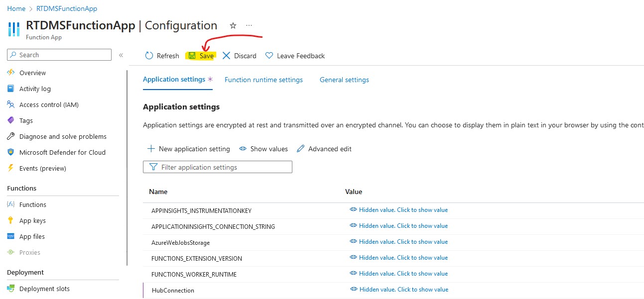Click the Microsoft Defender for Cloud shield icon
Viewport: 644px width, 299px height.
pyautogui.click(x=11, y=152)
